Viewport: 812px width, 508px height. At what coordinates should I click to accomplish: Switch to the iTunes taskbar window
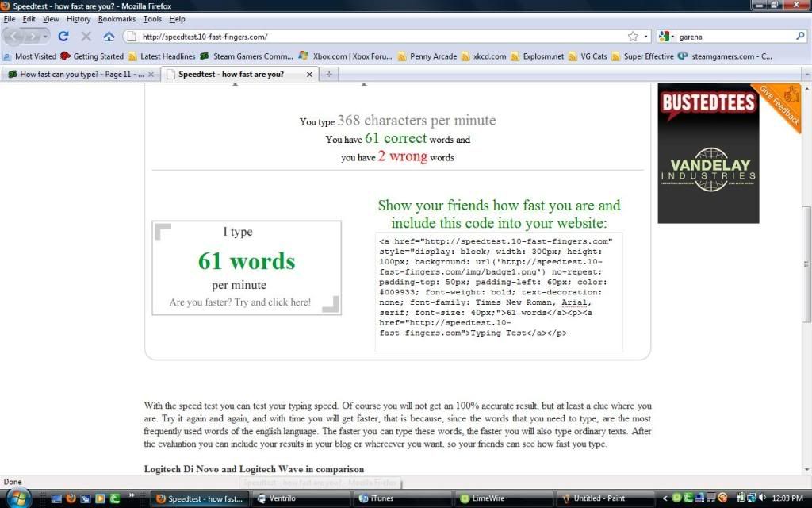tap(404, 498)
